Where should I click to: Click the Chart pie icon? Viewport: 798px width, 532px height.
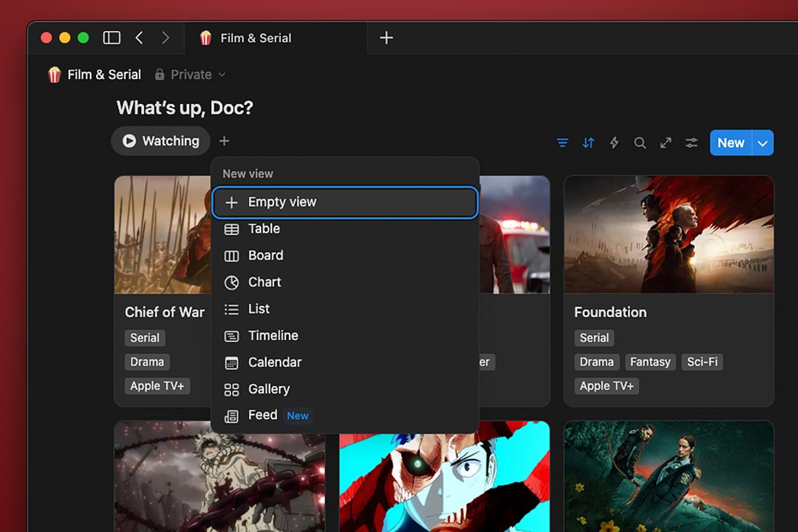(x=231, y=282)
